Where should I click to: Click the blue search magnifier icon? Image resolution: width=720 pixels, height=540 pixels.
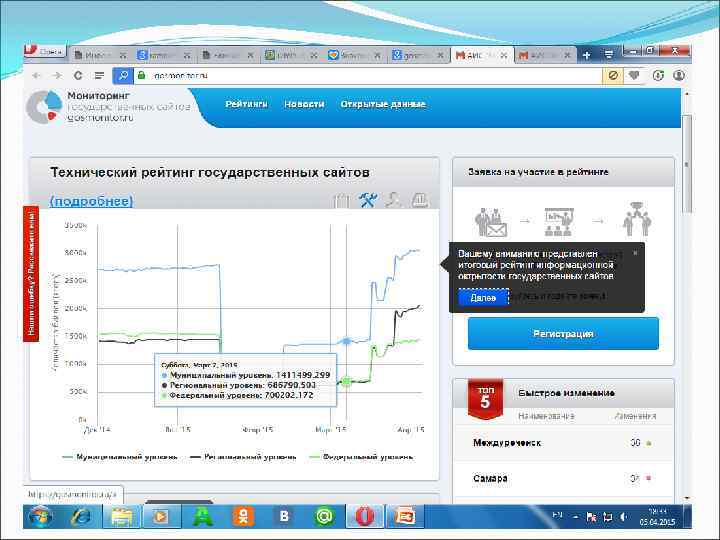pyautogui.click(x=123, y=75)
